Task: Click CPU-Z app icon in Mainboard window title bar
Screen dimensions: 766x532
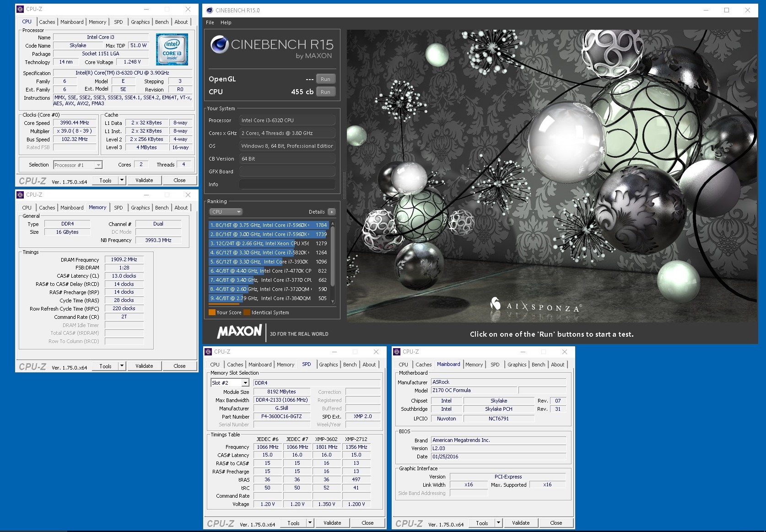Action: point(397,351)
